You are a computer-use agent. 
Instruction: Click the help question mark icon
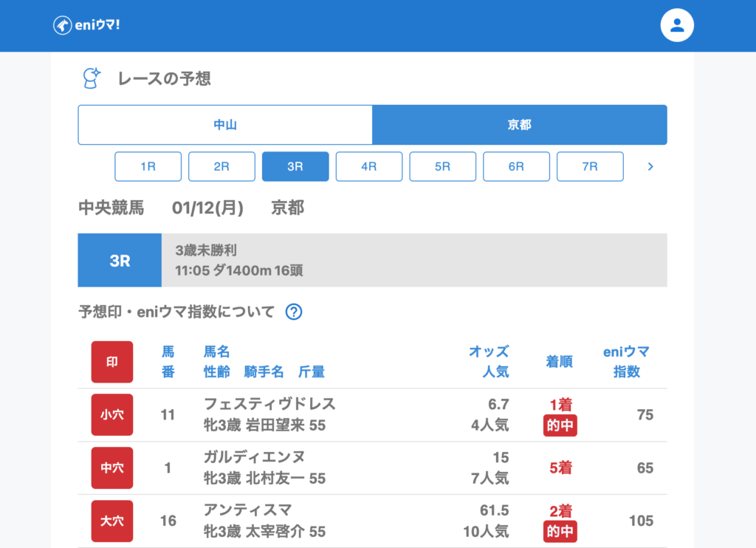point(293,312)
